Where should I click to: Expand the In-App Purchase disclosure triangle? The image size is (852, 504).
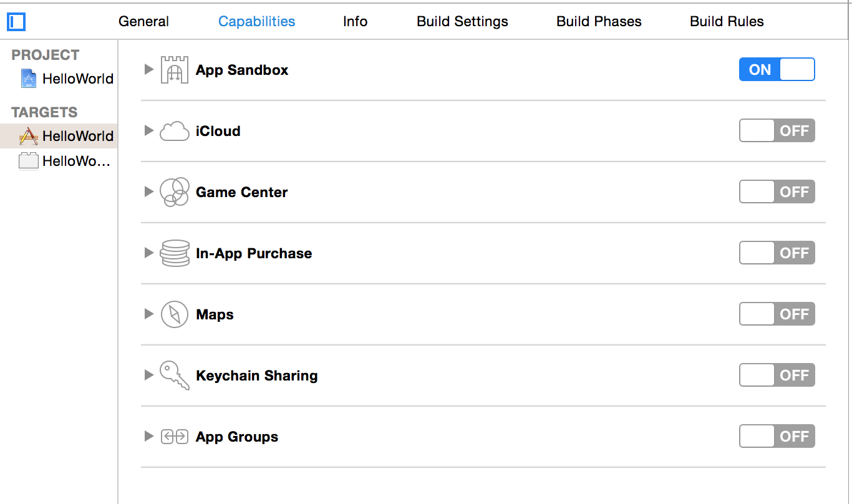[148, 253]
